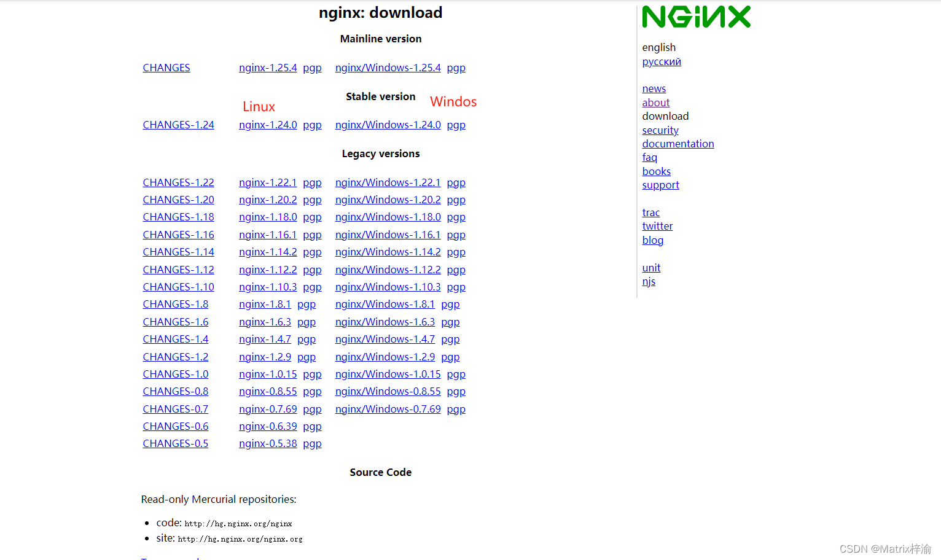Open pgp link beside nginx-0.5.38

pyautogui.click(x=312, y=444)
